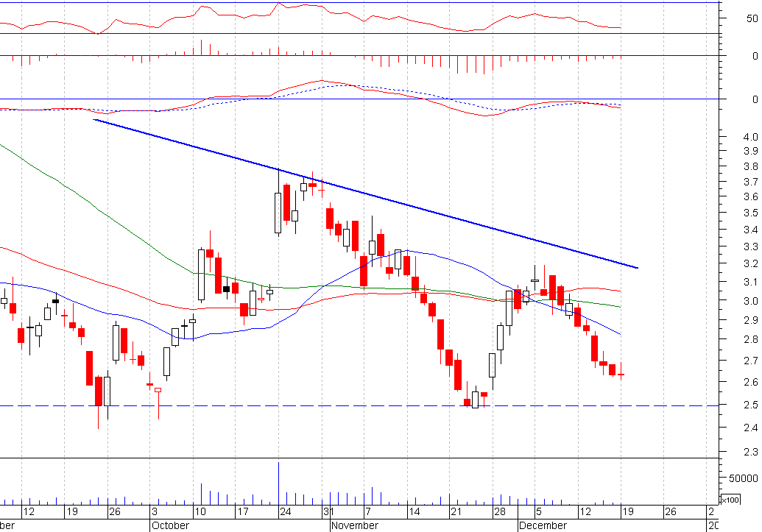Click the 21 date label in November
This screenshot has width=762, height=532.
pos(456,511)
